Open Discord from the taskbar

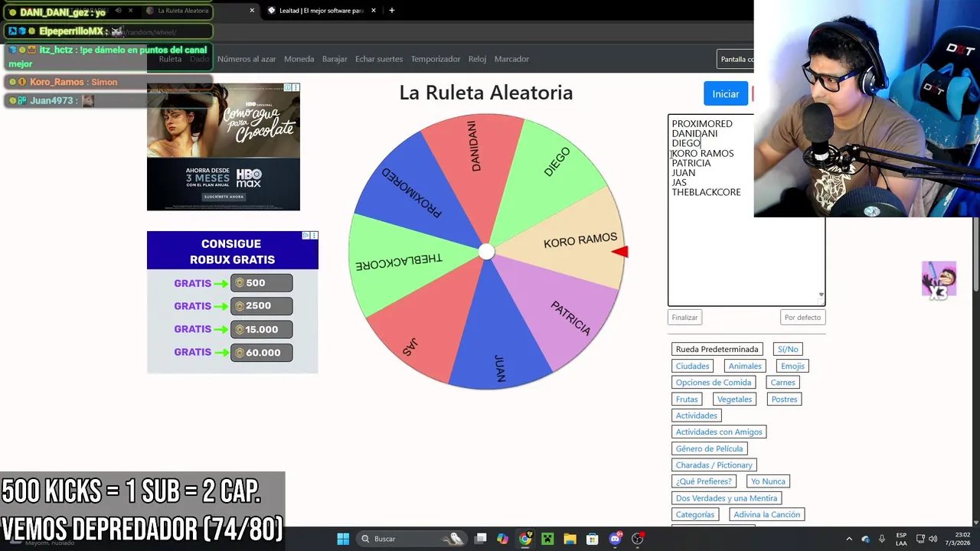point(615,539)
